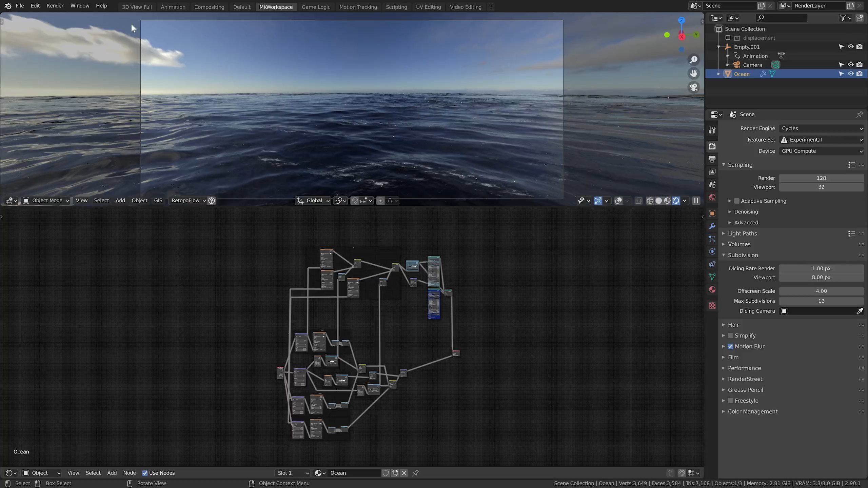Toggle camera view gizmo icon
868x488 pixels.
[694, 87]
